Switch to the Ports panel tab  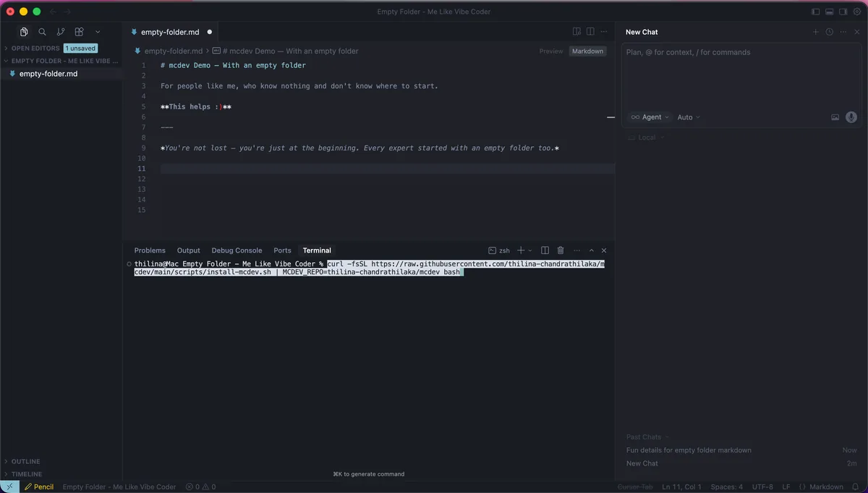pos(282,250)
